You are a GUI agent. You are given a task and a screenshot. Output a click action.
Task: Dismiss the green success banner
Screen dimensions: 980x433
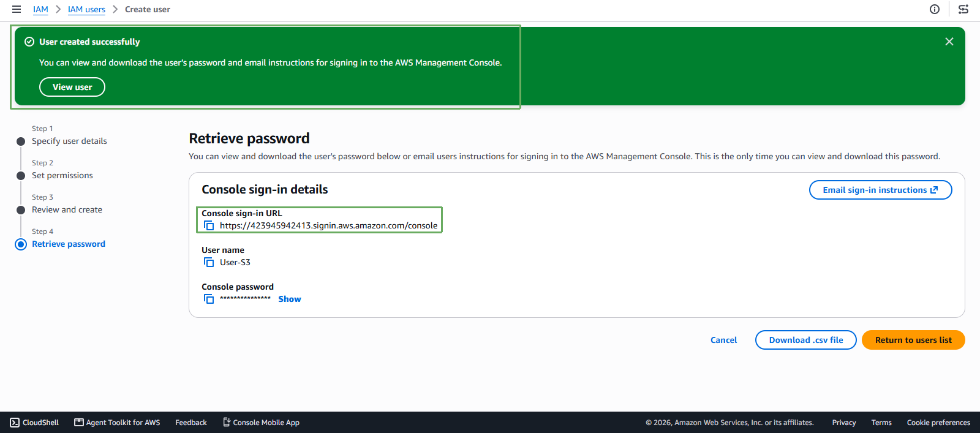949,42
